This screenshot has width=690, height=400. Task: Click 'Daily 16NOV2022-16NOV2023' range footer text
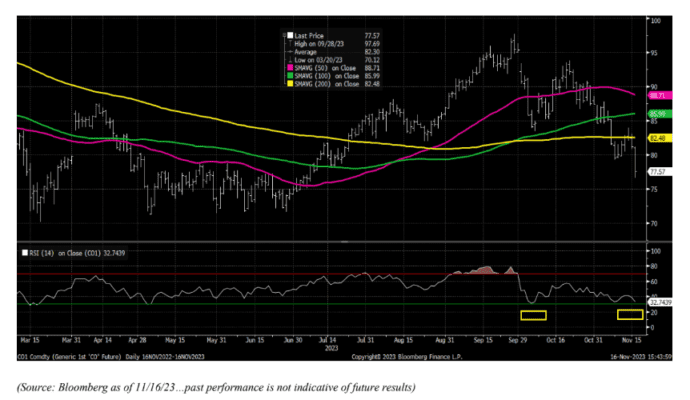tap(165, 357)
